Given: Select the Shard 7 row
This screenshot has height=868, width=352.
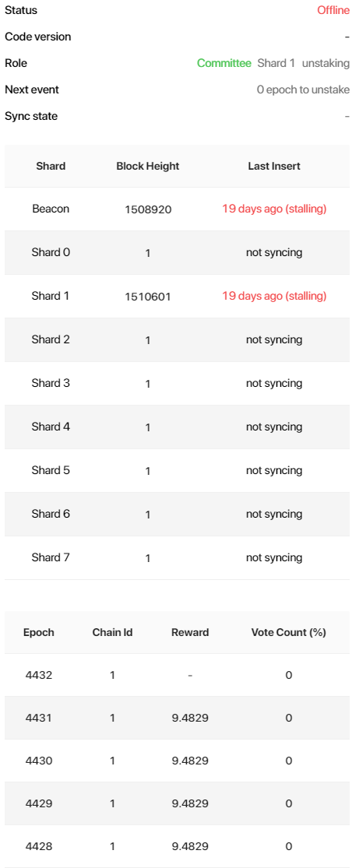Looking at the screenshot, I should pyautogui.click(x=177, y=558).
